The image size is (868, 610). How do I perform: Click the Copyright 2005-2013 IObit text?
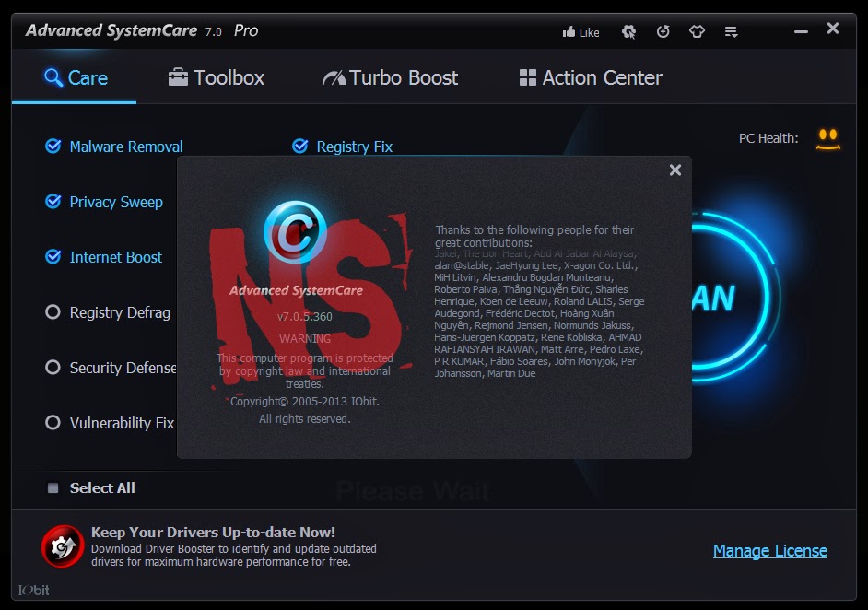(x=304, y=402)
